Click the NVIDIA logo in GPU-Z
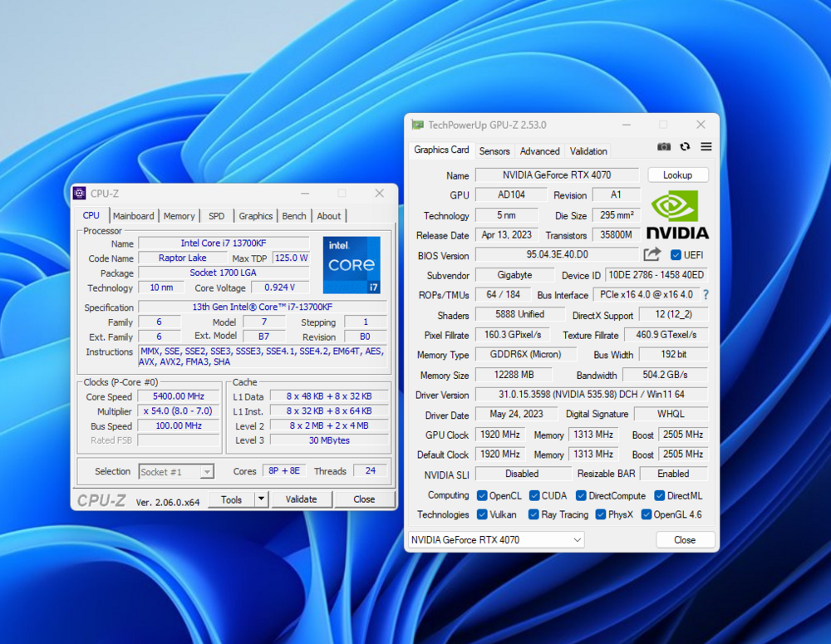The image size is (831, 644). (677, 215)
